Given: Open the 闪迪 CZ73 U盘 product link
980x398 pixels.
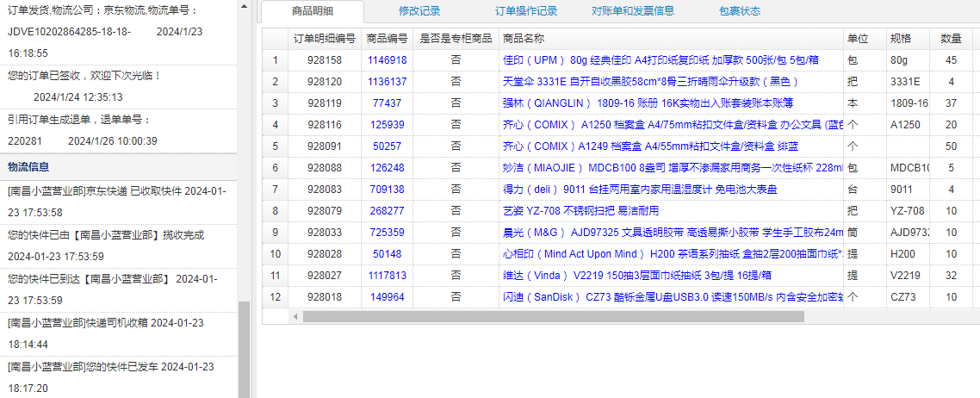Looking at the screenshot, I should coord(673,297).
